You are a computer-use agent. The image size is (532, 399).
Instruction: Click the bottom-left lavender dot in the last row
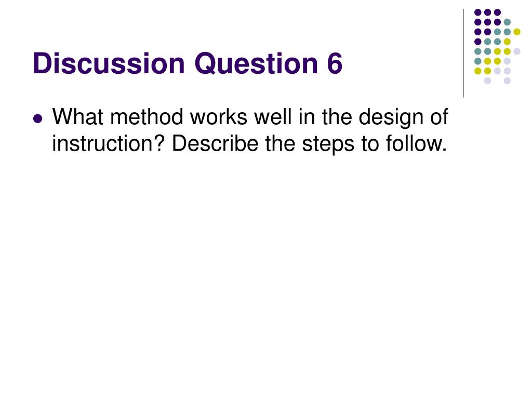(x=487, y=81)
